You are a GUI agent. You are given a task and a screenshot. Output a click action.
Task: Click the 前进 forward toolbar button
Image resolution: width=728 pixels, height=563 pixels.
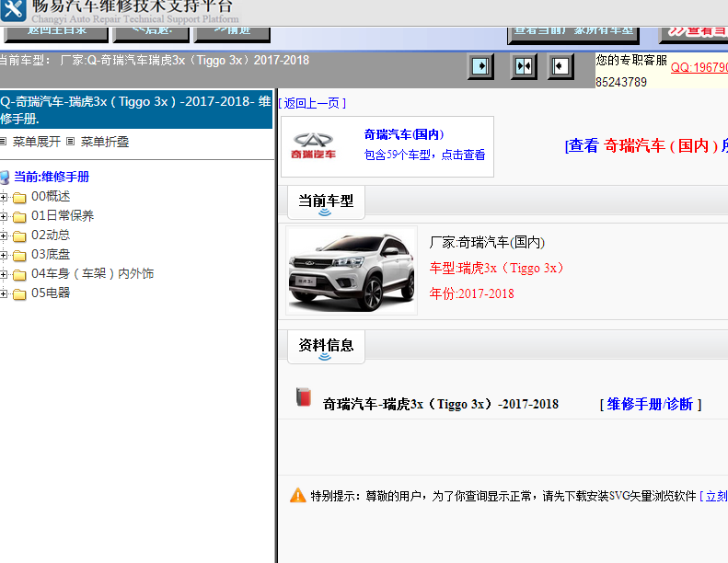[x=232, y=34]
